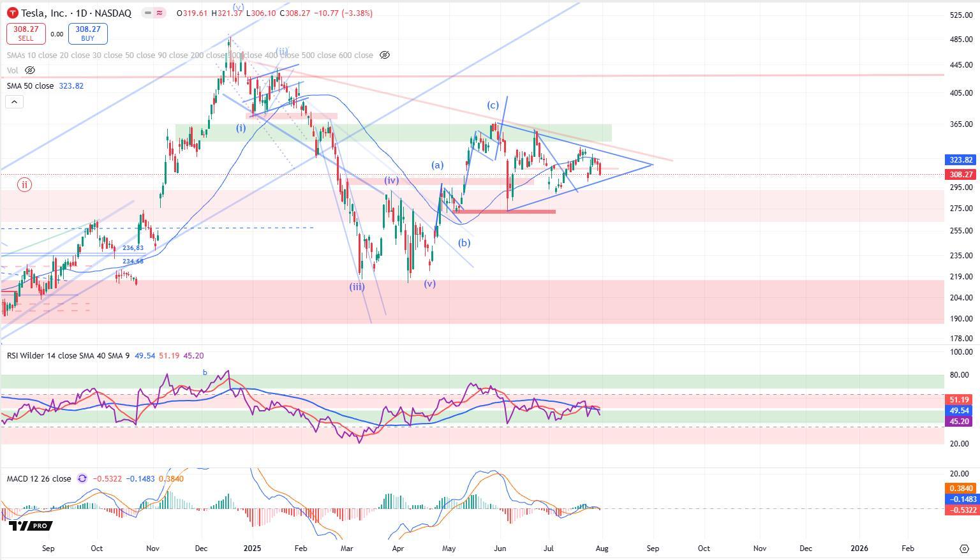This screenshot has width=980, height=560.
Task: Open chart settings gear icon on time axis
Action: (964, 549)
